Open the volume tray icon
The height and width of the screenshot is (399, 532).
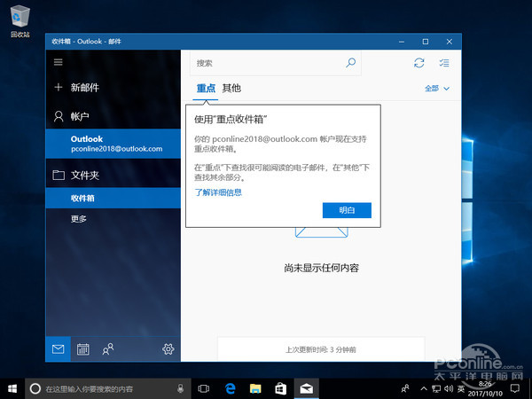[x=449, y=388]
